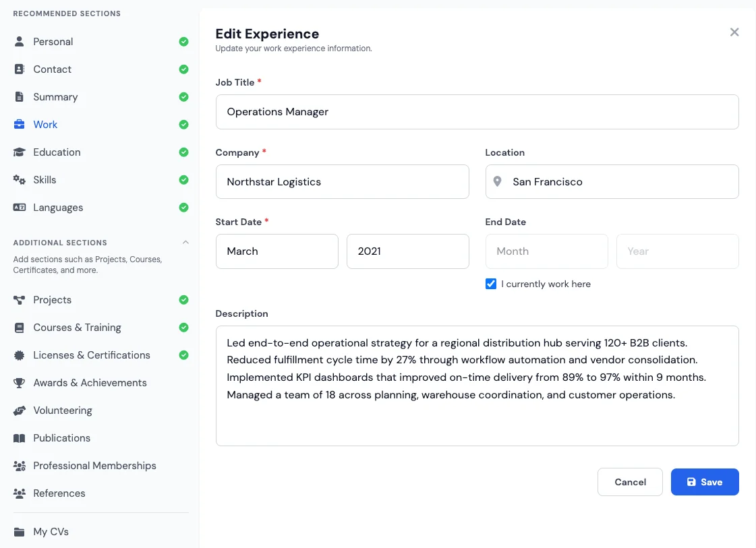Click the Work briefcase icon
The width and height of the screenshot is (756, 548).
pyautogui.click(x=20, y=124)
